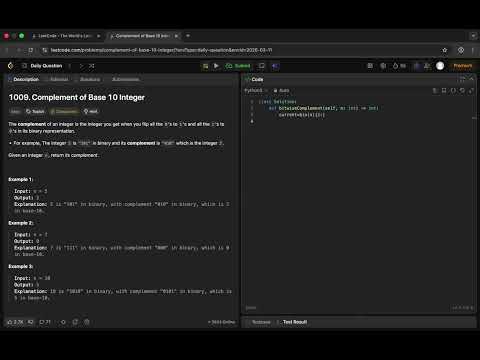Click on the bitwiseComplement function definition line
Screen dimensions: 480x360
(x=323, y=108)
